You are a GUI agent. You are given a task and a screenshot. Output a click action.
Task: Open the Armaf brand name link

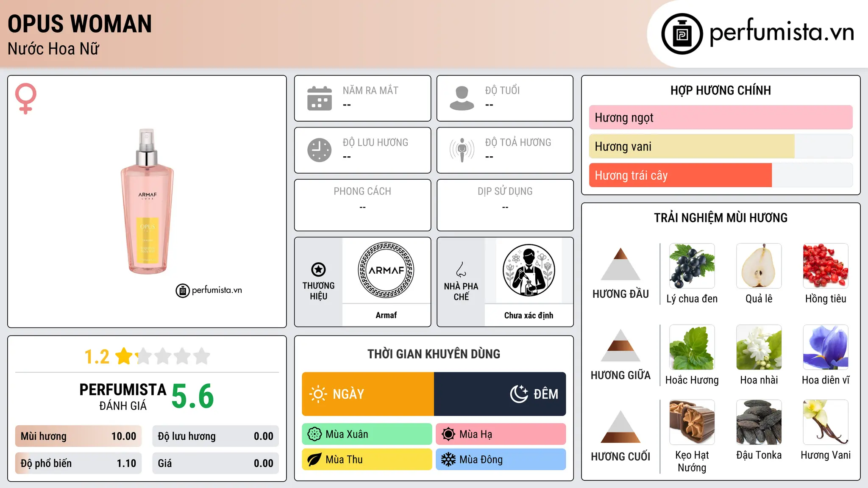[x=386, y=315]
